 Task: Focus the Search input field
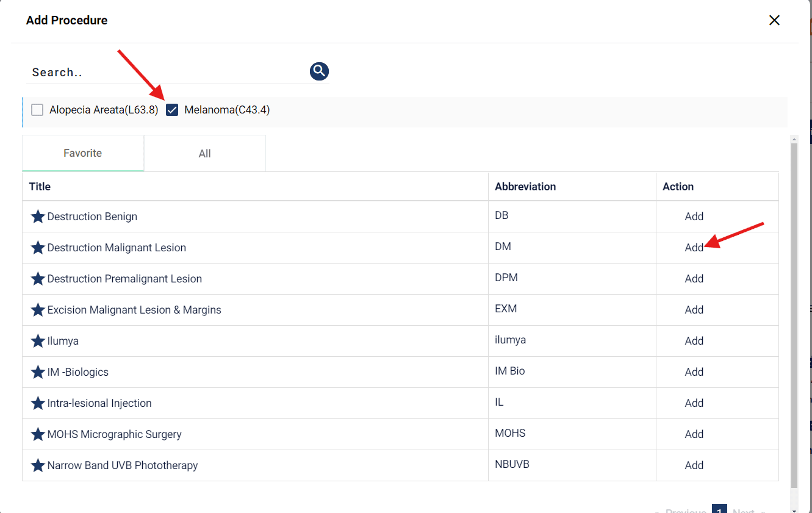[x=165, y=72]
